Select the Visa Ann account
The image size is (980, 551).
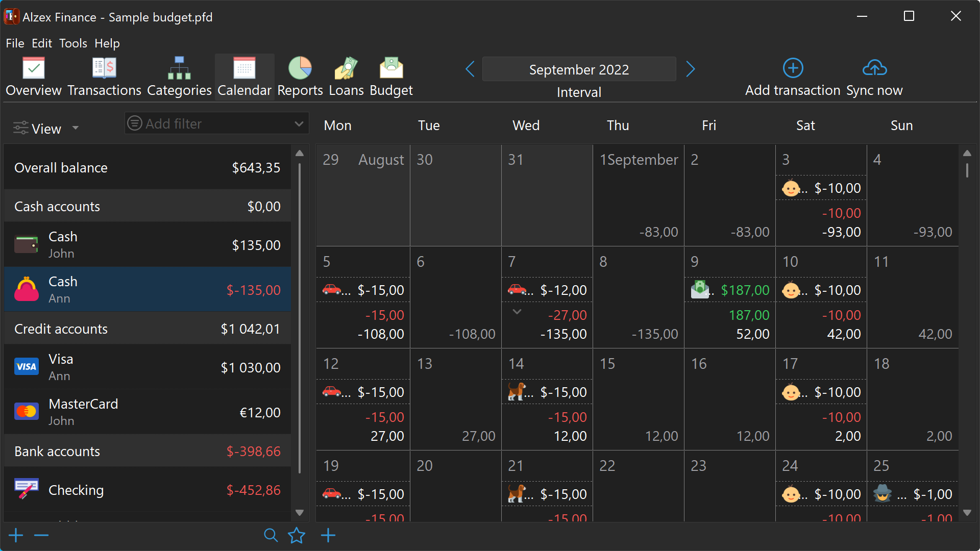coord(148,367)
